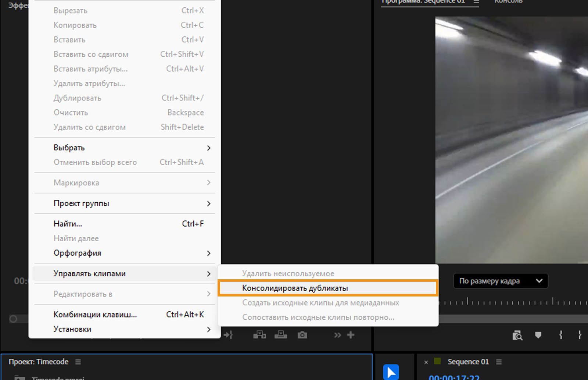Open the button editor plus icon

tap(351, 335)
